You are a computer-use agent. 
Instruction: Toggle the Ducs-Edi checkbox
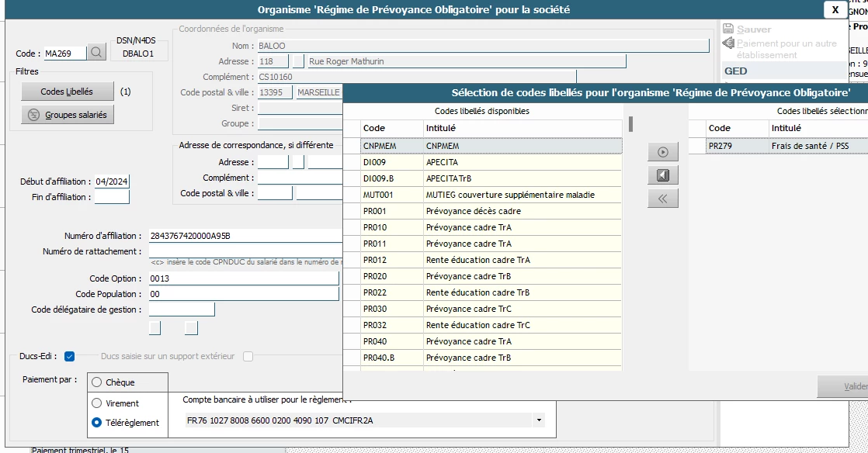[70, 357]
